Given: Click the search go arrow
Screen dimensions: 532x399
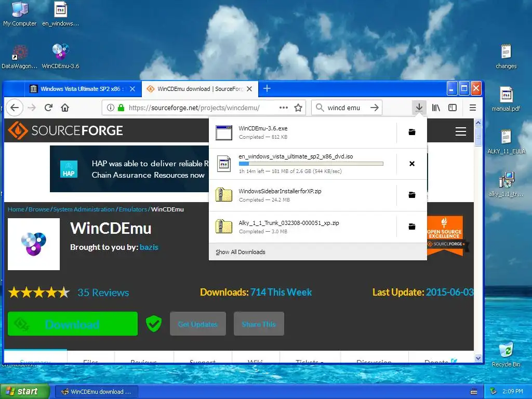Looking at the screenshot, I should (x=374, y=108).
